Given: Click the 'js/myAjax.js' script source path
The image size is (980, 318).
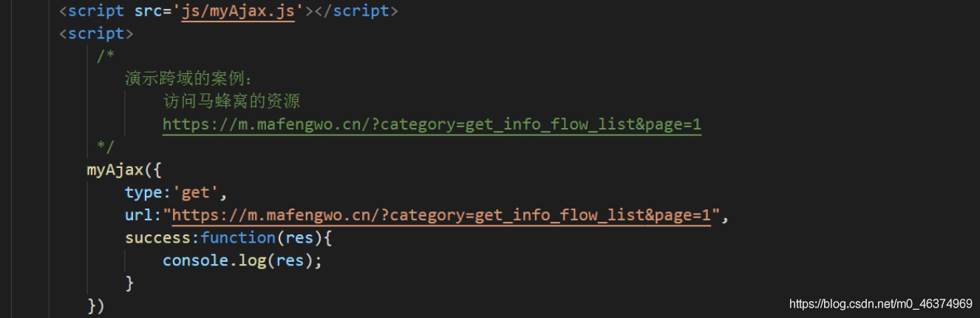Looking at the screenshot, I should [238, 11].
